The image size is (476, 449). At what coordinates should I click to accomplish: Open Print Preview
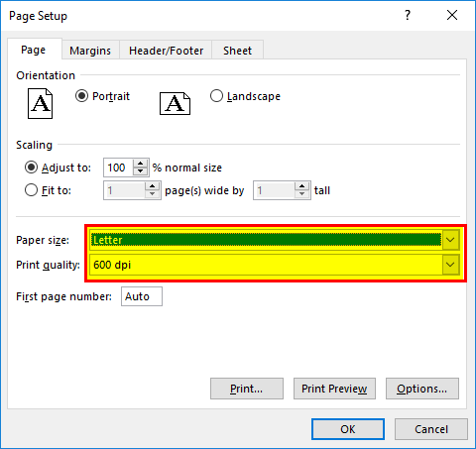(x=334, y=389)
